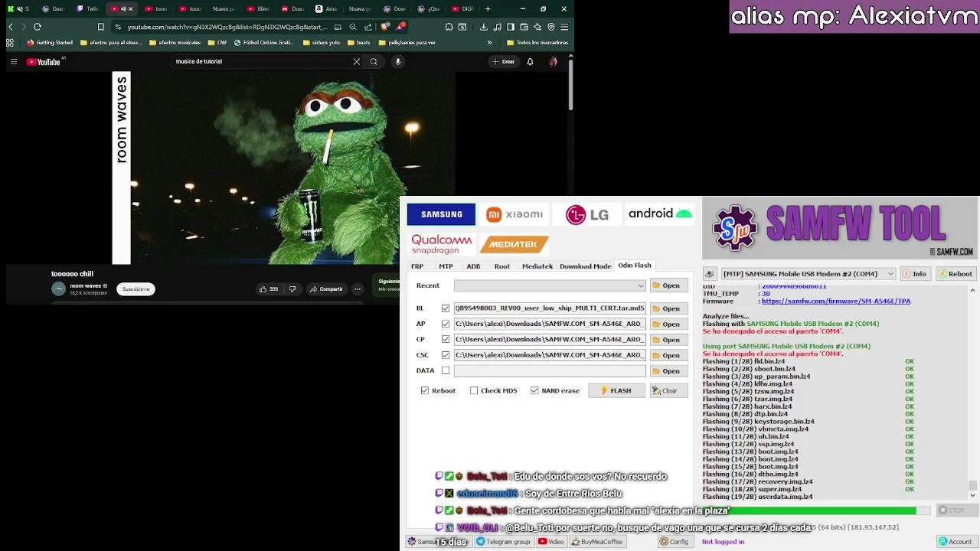Open Brave Wallet icon
The height and width of the screenshot is (551, 980).
coord(524,27)
